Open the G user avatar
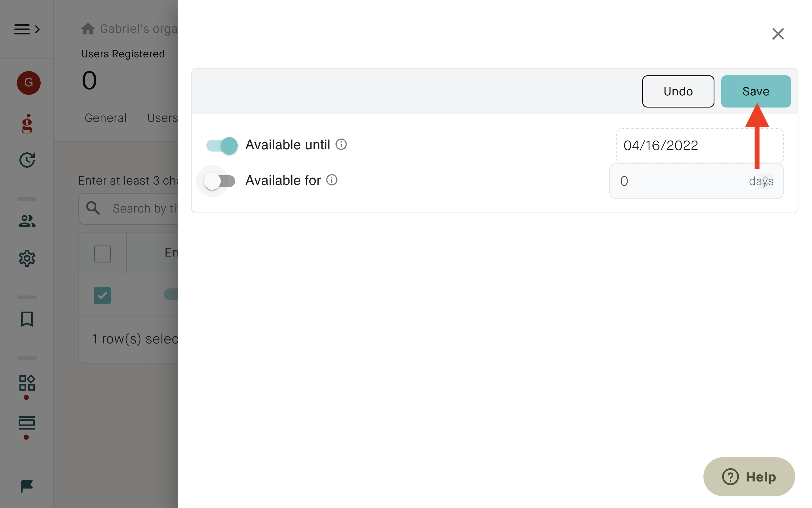812x508 pixels. coord(28,83)
